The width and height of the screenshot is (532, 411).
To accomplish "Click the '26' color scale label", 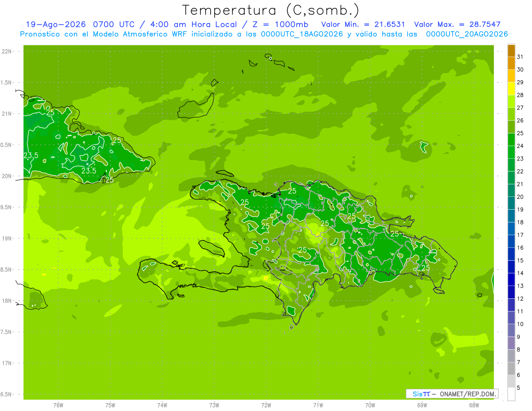I will 520,121.
